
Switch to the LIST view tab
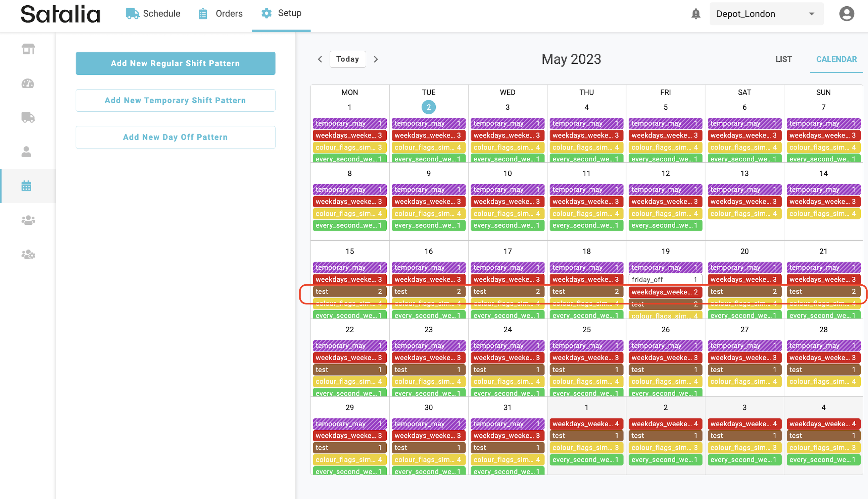783,59
